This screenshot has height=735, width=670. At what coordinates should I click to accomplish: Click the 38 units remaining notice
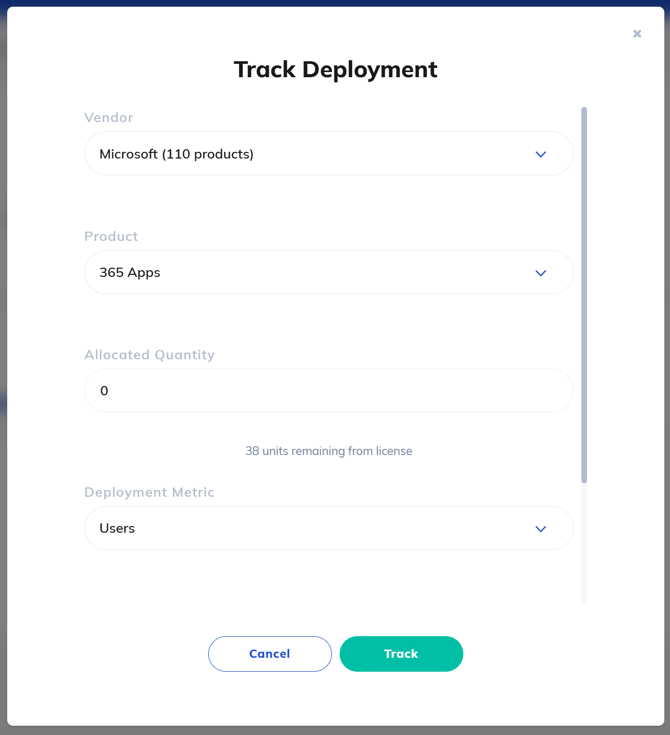pyautogui.click(x=329, y=451)
